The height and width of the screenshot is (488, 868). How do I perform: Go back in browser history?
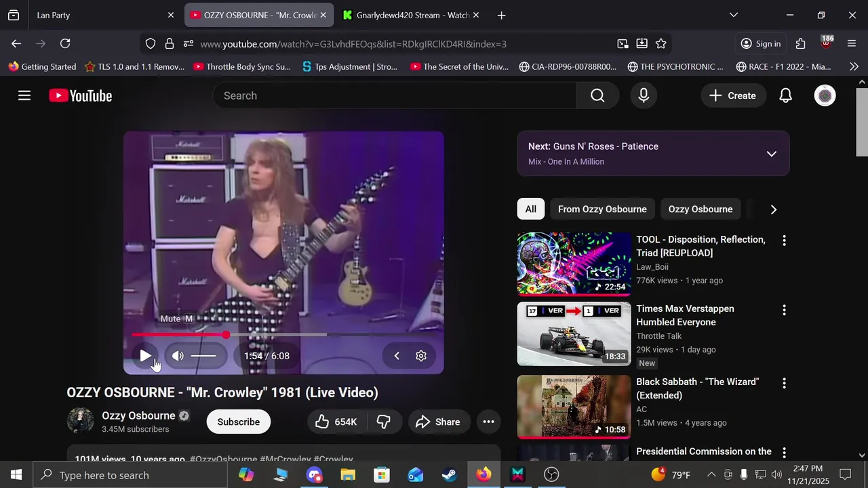click(x=16, y=43)
